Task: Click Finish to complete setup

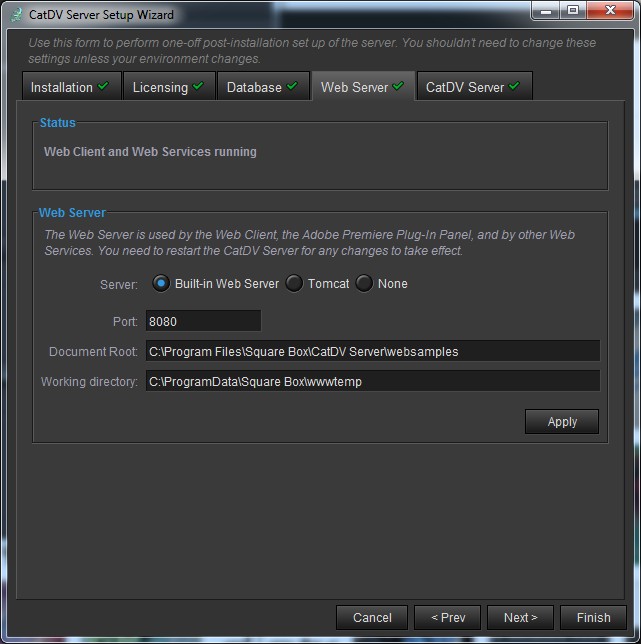Action: tap(593, 617)
